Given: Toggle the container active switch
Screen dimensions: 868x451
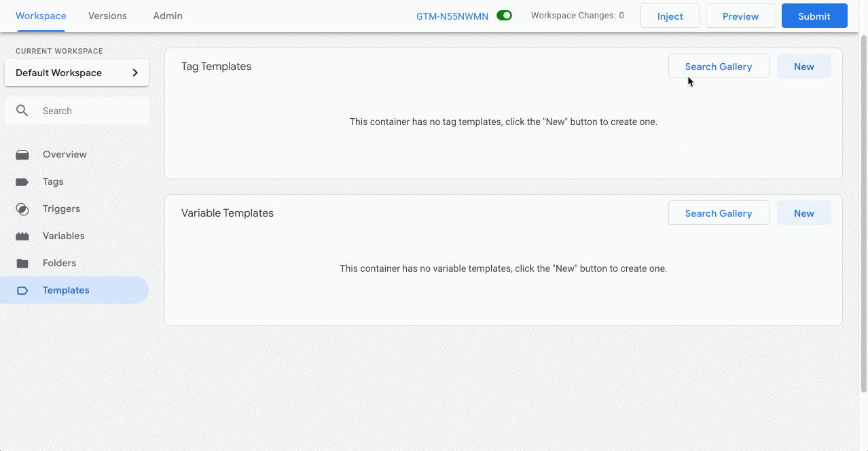Looking at the screenshot, I should [x=503, y=14].
